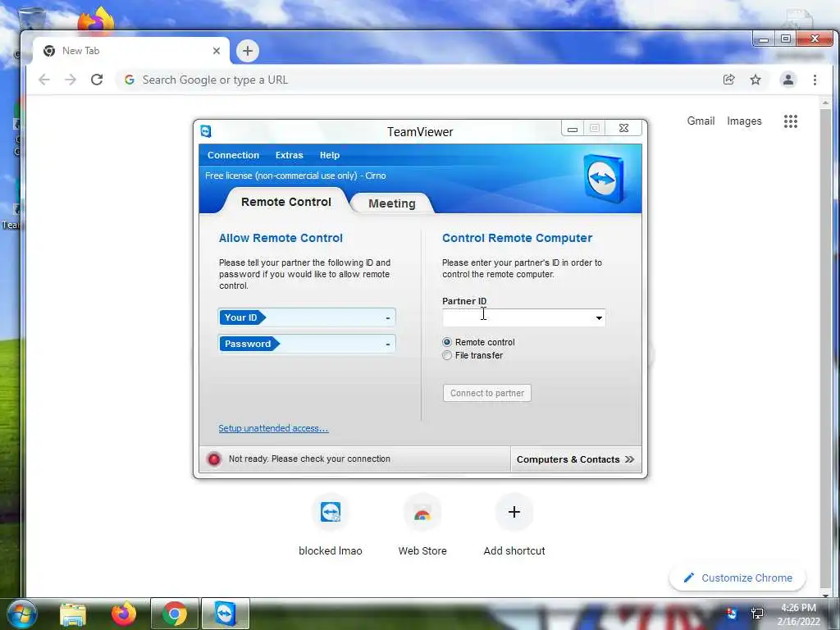Open the Firefox desktop shortcut
The height and width of the screenshot is (630, 840).
coord(97,21)
